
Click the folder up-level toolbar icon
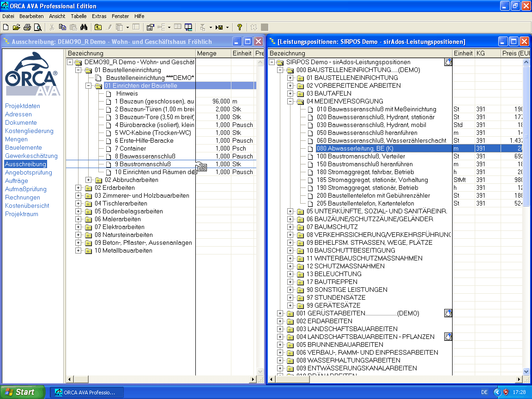[x=98, y=27]
